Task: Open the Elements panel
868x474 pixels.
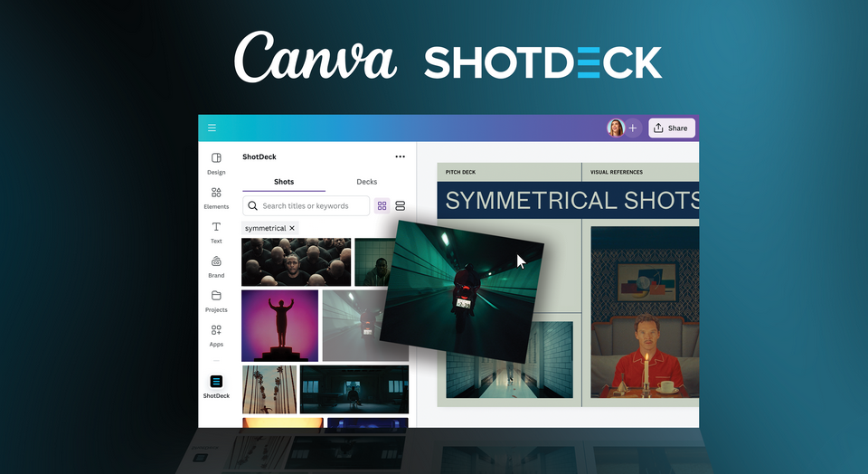Action: (x=216, y=198)
